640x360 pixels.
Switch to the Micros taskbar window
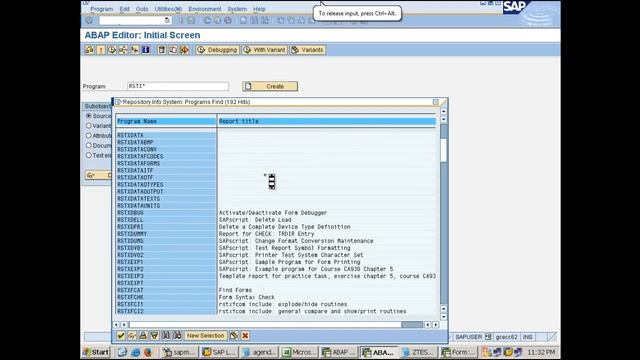click(299, 352)
